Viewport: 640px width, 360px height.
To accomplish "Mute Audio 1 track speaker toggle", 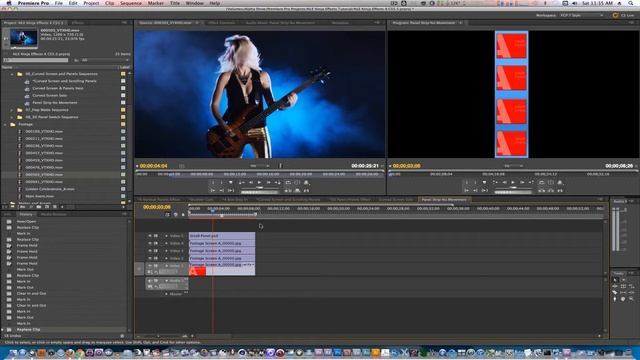I will tap(149, 281).
